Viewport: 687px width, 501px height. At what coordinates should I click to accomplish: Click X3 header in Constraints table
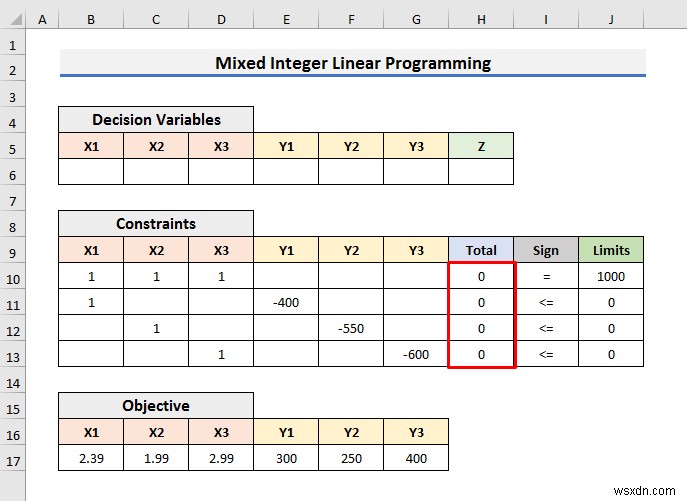click(x=221, y=250)
